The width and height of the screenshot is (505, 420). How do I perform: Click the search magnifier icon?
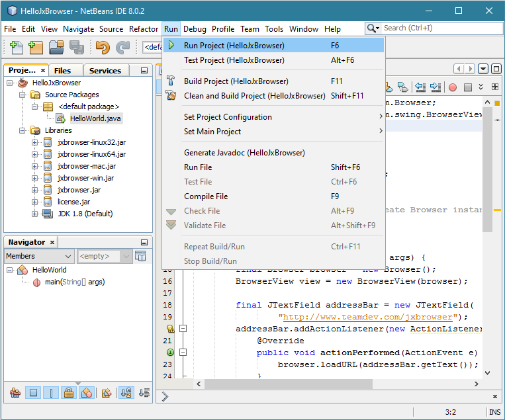point(373,28)
